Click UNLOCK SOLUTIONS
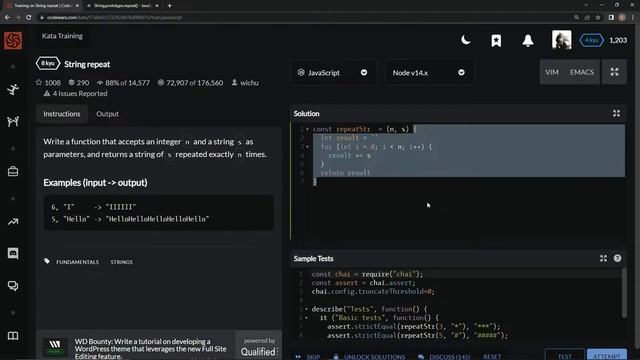Screen dimensions: 640x360 coord(369,357)
